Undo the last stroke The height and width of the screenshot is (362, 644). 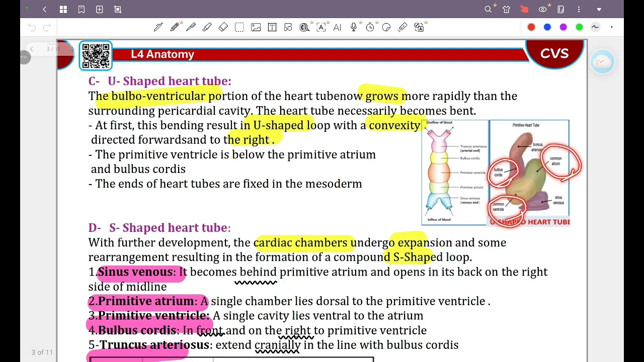pyautogui.click(x=32, y=27)
